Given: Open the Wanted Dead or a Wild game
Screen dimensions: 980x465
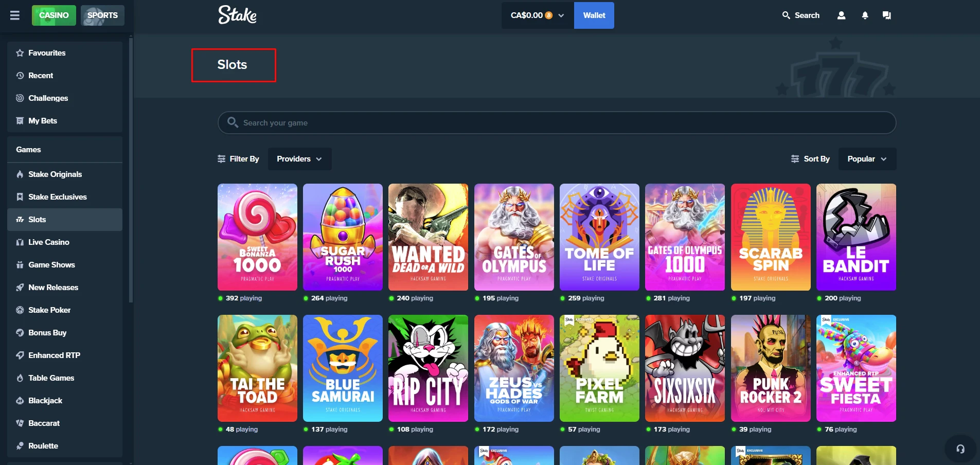Looking at the screenshot, I should click(x=429, y=237).
